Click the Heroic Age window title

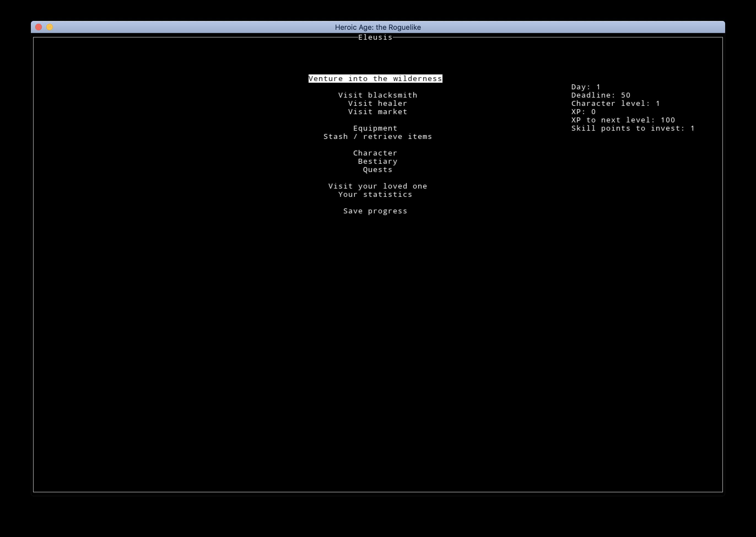378,27
